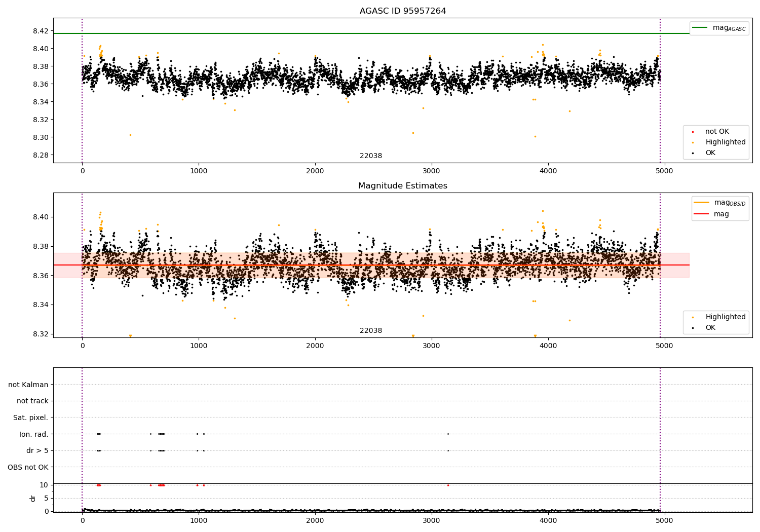Click the '22038' label in top plot
The image size is (760, 532).
371,156
